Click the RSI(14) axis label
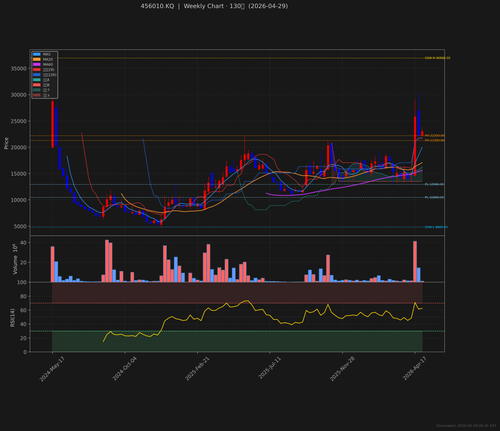This screenshot has height=431, width=500. point(12,318)
